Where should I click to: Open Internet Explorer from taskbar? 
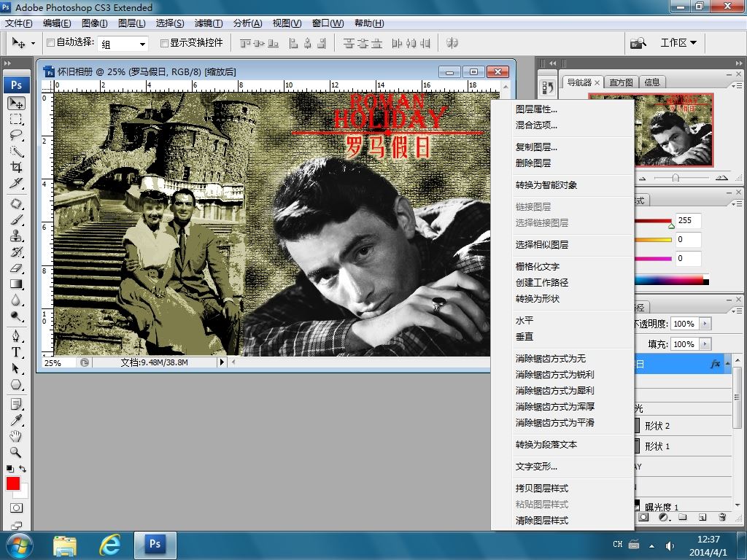pyautogui.click(x=110, y=545)
